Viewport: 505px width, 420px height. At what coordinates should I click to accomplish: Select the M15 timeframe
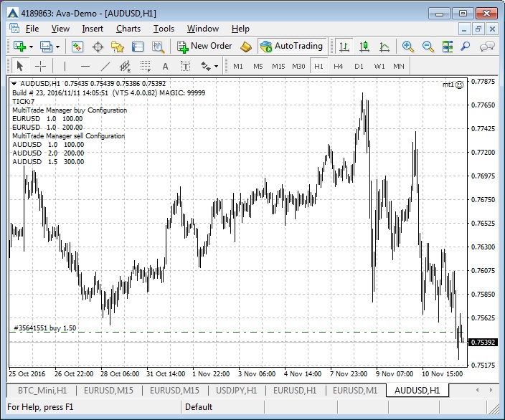(278, 67)
